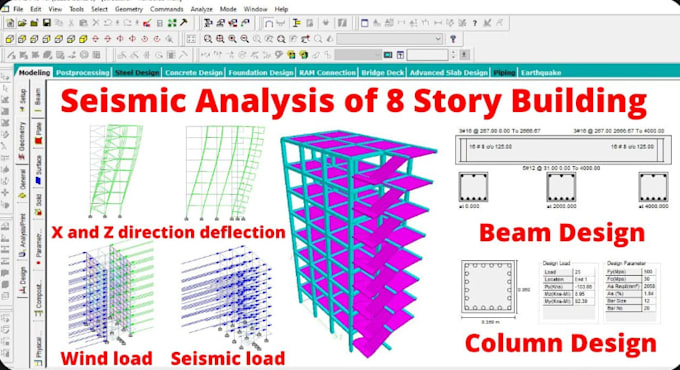Open the File menu
This screenshot has height=370, width=680.
point(18,9)
